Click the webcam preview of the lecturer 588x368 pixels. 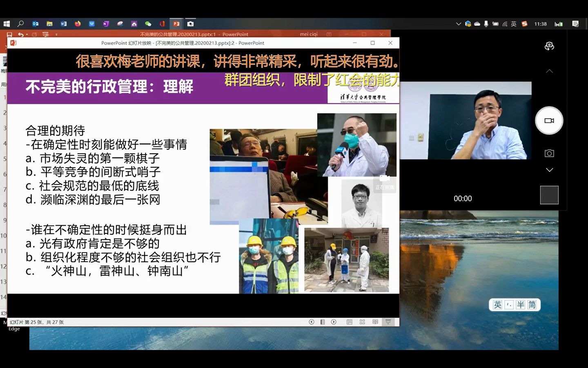tap(465, 120)
